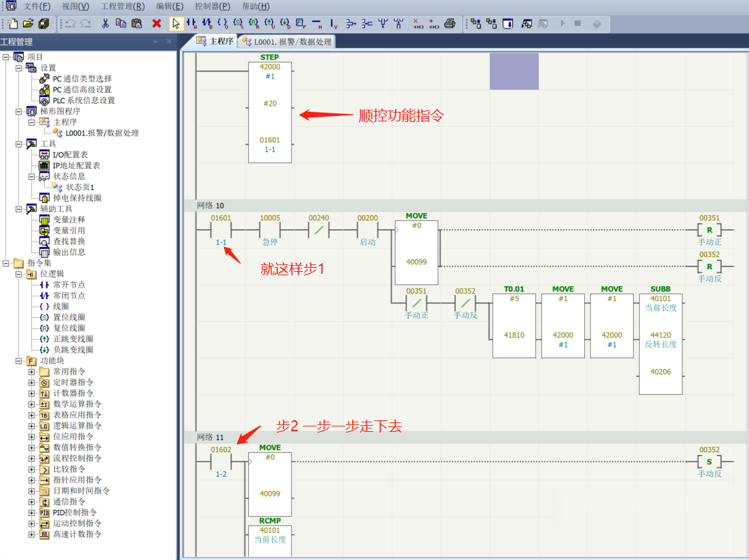Click the cut scissors icon
Viewport: 749px width, 560px height.
tap(106, 24)
